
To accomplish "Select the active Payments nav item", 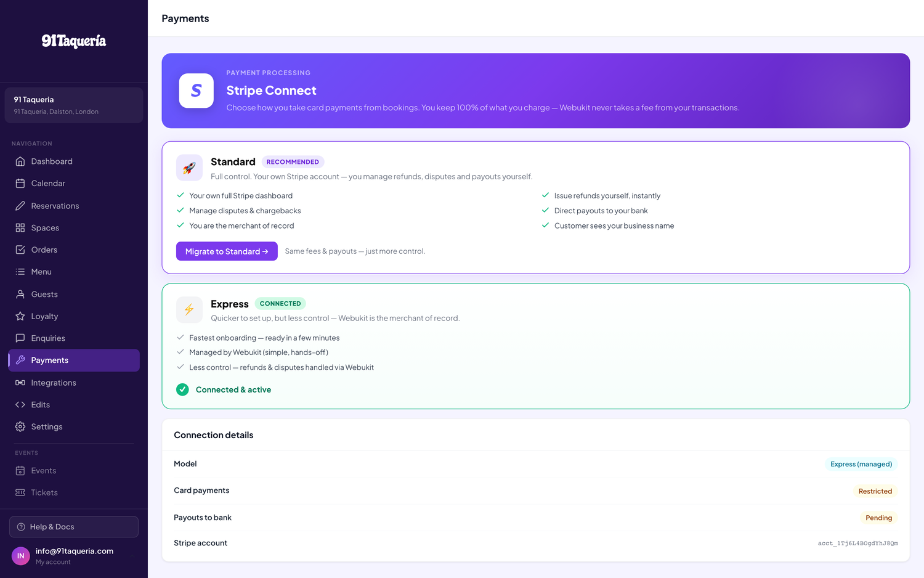I will pos(74,360).
